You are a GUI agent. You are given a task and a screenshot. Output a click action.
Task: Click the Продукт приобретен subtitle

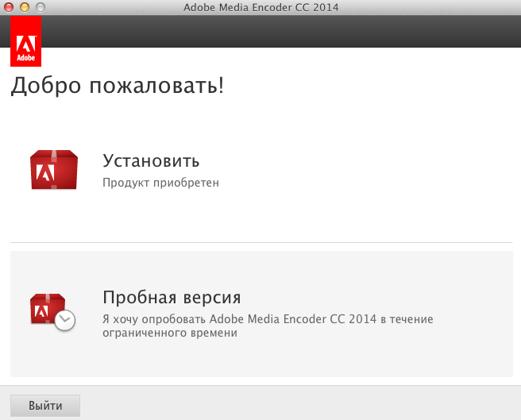click(x=160, y=183)
